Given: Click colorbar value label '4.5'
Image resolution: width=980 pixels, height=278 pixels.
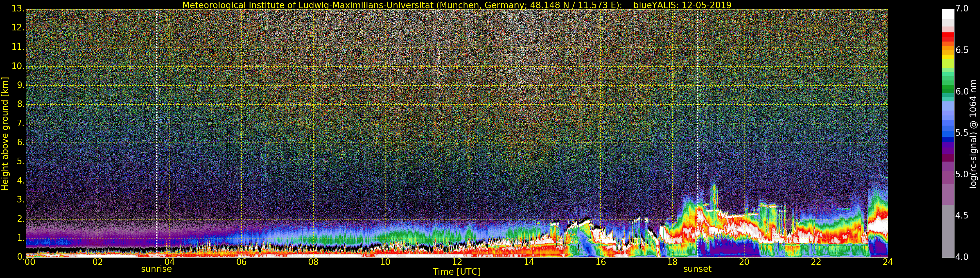Looking at the screenshot, I should tap(962, 216).
